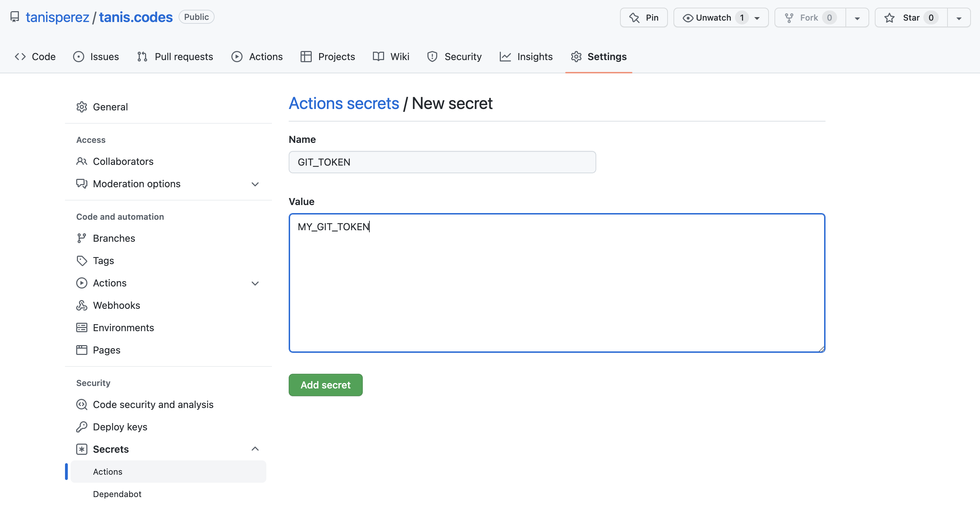Viewport: 980px width, 510px height.
Task: Select the GIT_TOKEN name input field
Action: 443,162
